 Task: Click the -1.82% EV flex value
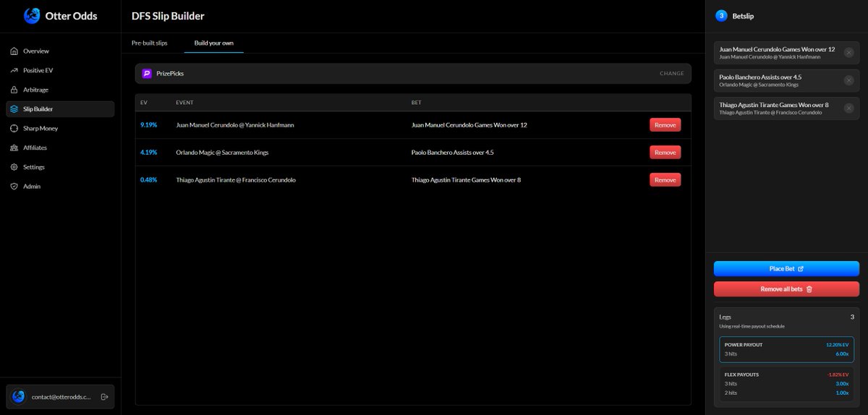click(837, 375)
